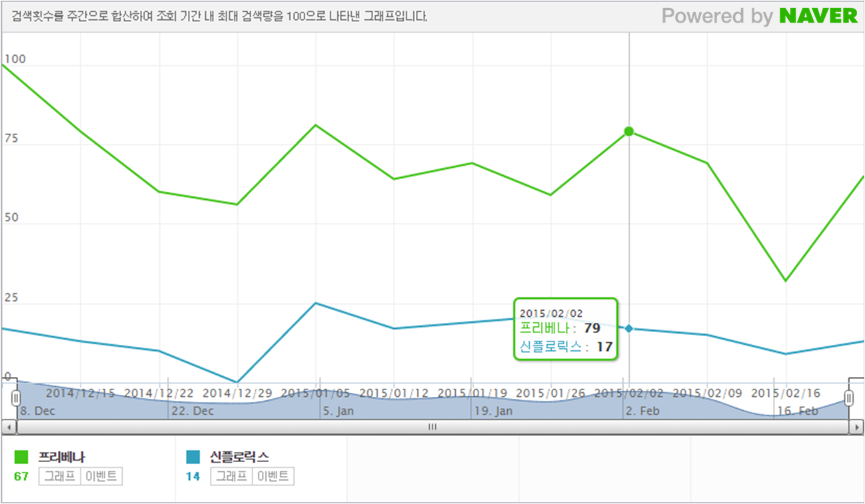Viewport: 865px width, 504px height.
Task: Click the tooltip 신플로릭스 value 17
Action: (604, 347)
